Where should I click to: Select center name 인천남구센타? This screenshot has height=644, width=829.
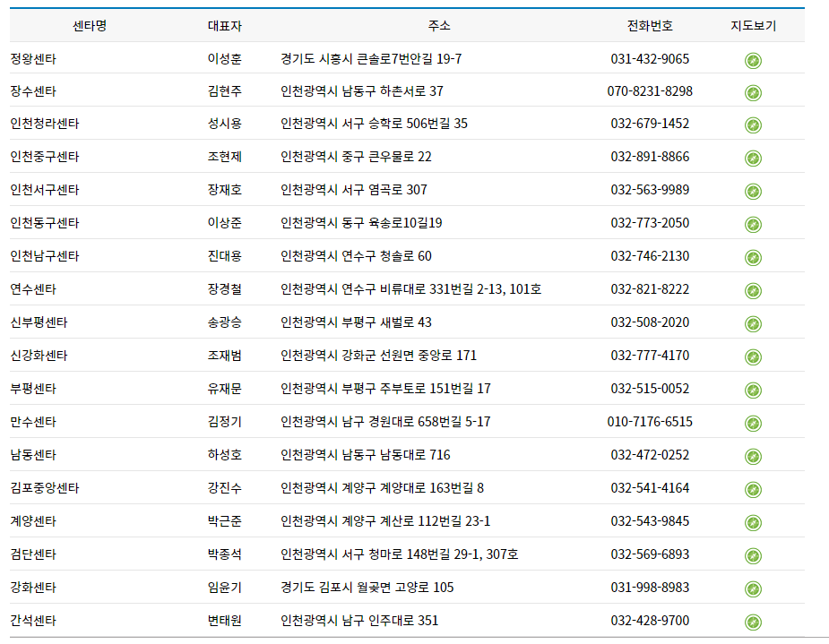(x=45, y=255)
